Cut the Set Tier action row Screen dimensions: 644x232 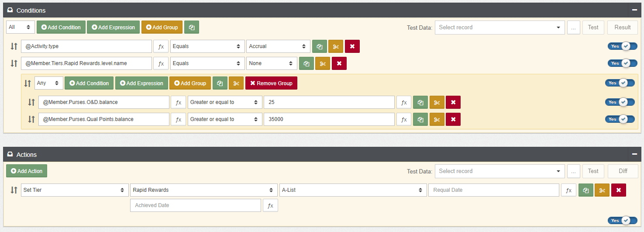602,190
